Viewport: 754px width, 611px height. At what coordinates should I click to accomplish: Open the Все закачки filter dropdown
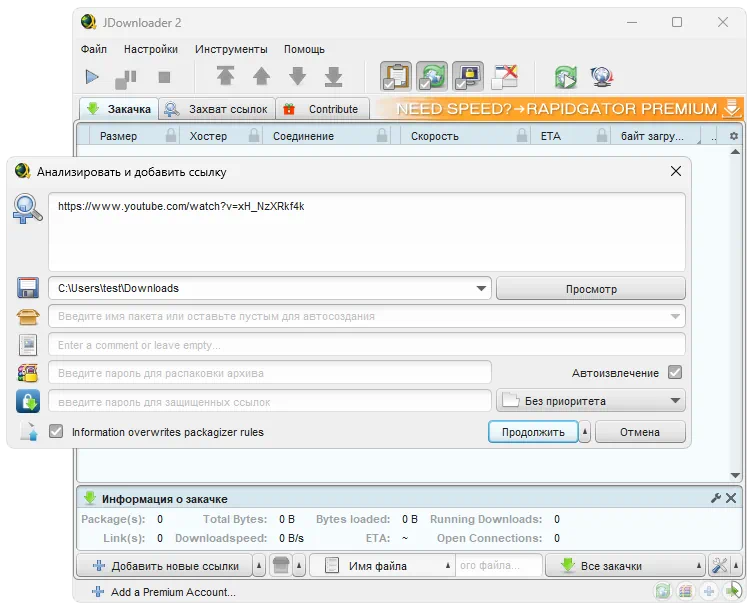(625, 566)
